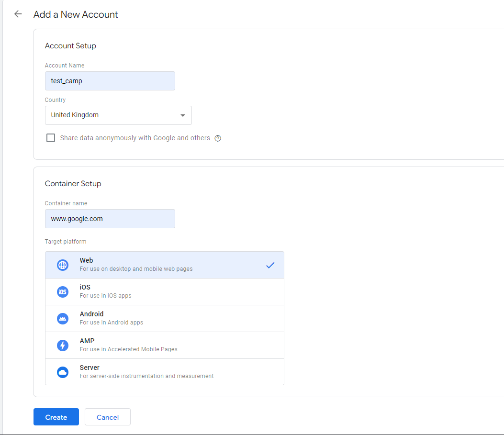The height and width of the screenshot is (435, 504).
Task: Click the back arrow icon
Action: tap(18, 14)
